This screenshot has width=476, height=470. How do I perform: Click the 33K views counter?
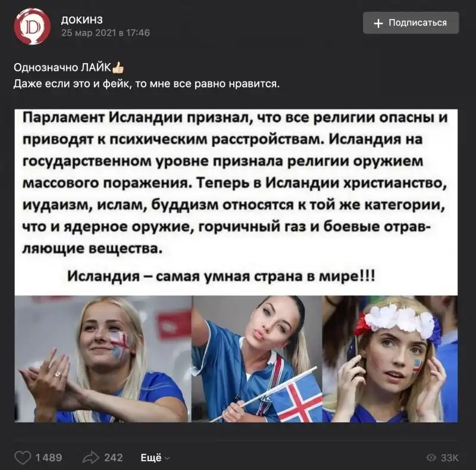coord(450,458)
